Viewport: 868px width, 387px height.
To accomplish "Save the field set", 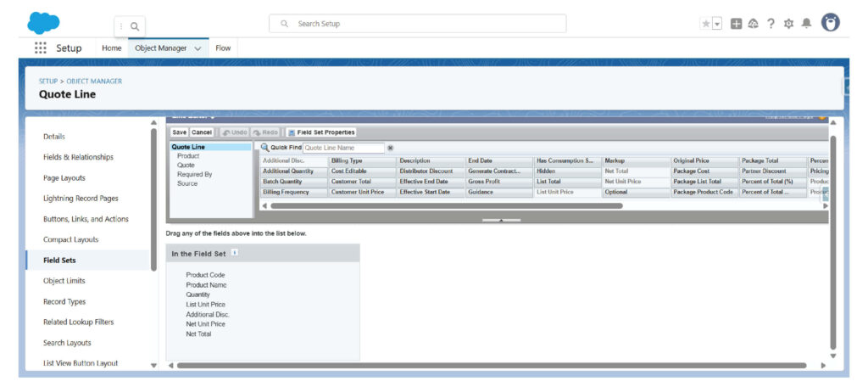I will pos(180,132).
